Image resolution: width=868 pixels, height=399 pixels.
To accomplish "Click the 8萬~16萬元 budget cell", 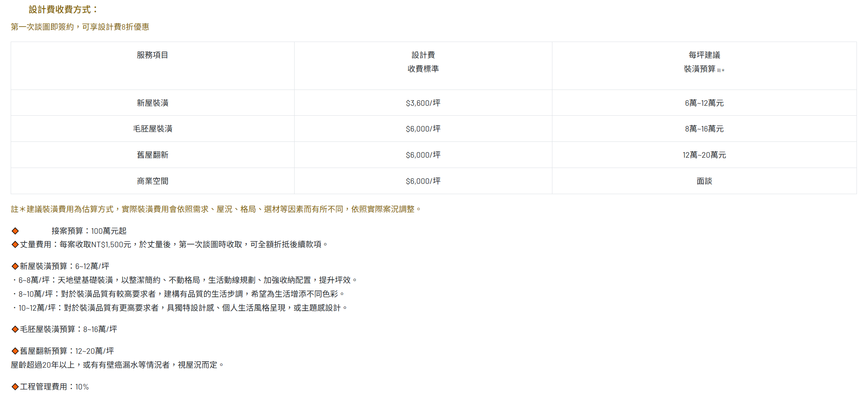I will coord(704,129).
